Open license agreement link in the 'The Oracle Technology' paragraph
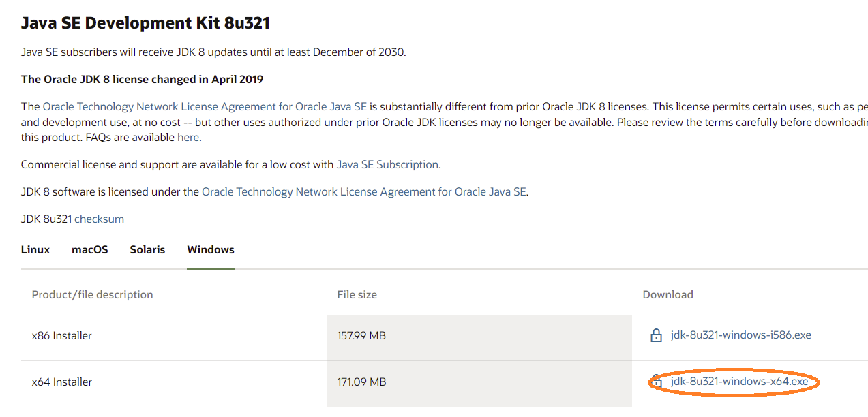Image resolution: width=868 pixels, height=417 pixels. (x=205, y=107)
